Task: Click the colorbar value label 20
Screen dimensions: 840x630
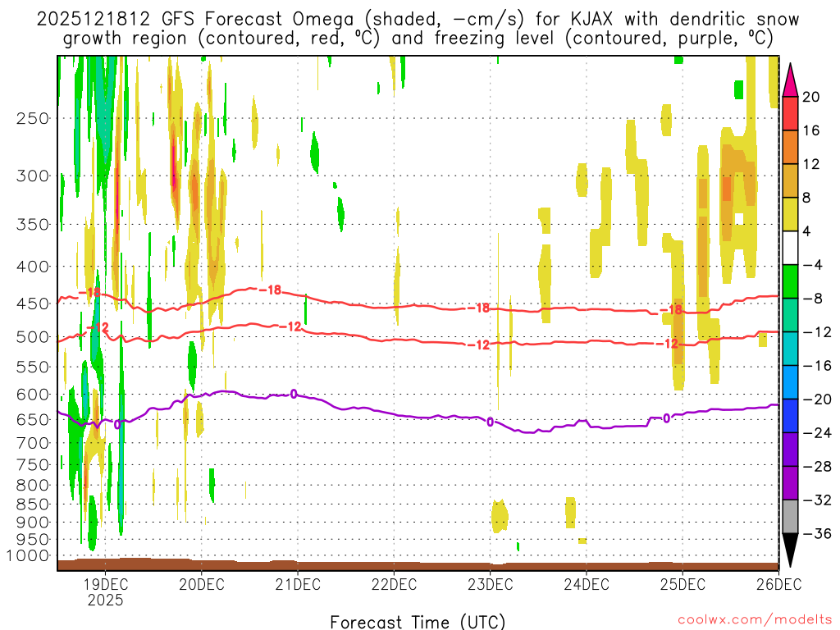Action: click(x=811, y=97)
